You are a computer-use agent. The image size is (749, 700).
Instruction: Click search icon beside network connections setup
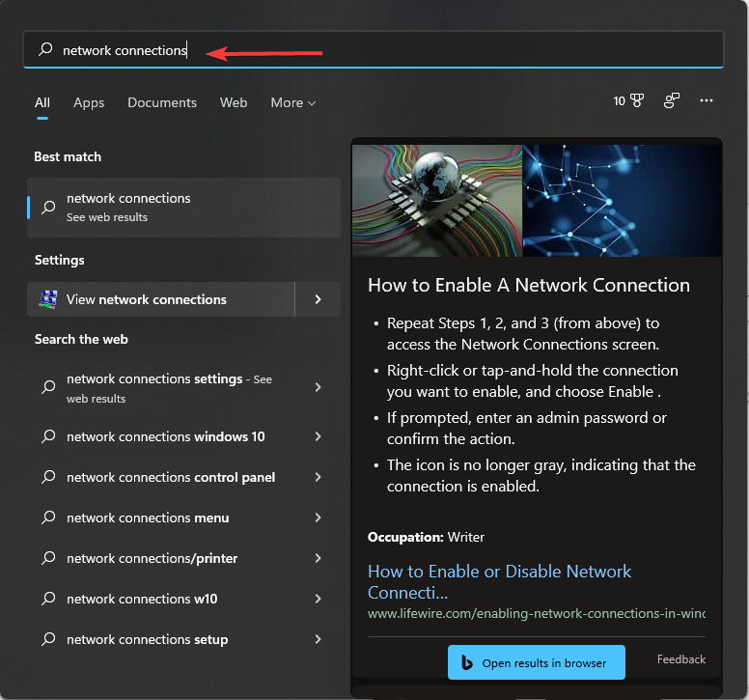click(x=48, y=639)
